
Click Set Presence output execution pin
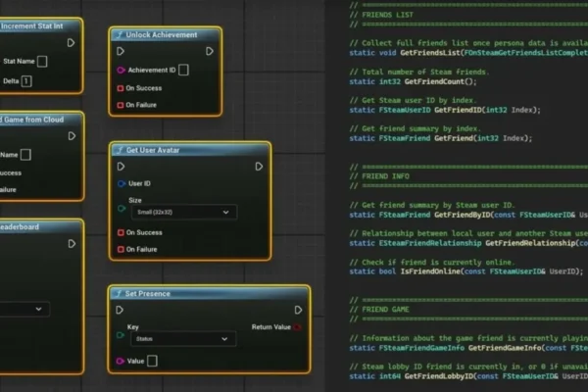click(298, 311)
